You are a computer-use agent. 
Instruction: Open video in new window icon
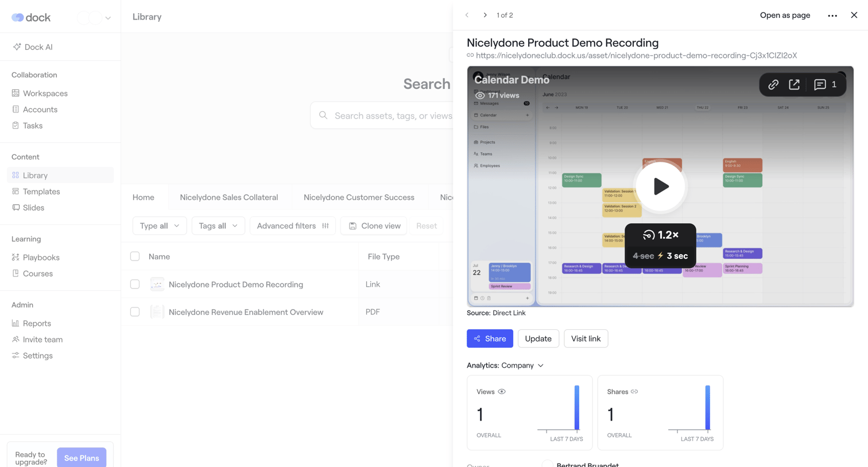click(x=795, y=85)
